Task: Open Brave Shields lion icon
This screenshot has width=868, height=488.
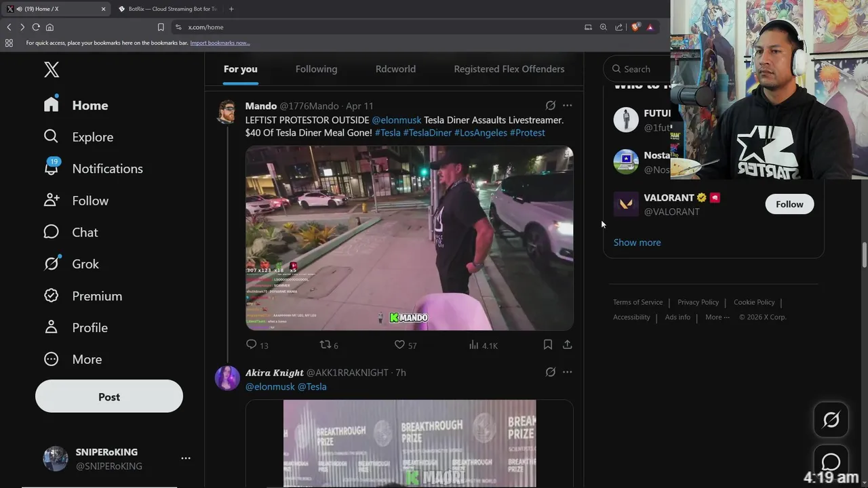Action: tap(635, 27)
